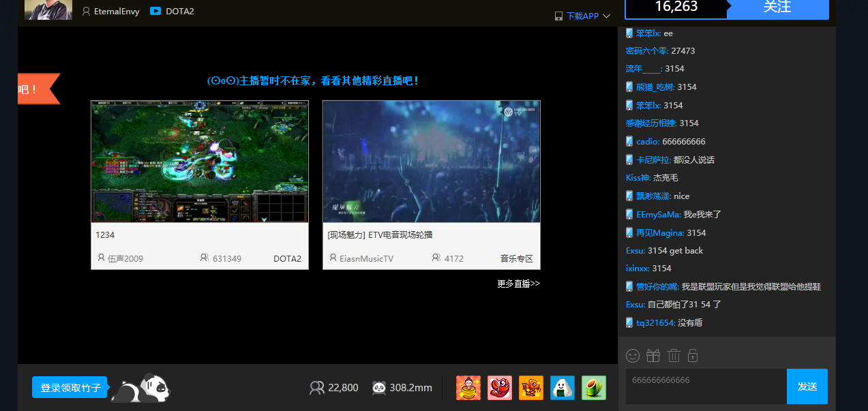The height and width of the screenshot is (411, 868).
Task: Toggle the chat scroll lock icon
Action: coord(693,356)
